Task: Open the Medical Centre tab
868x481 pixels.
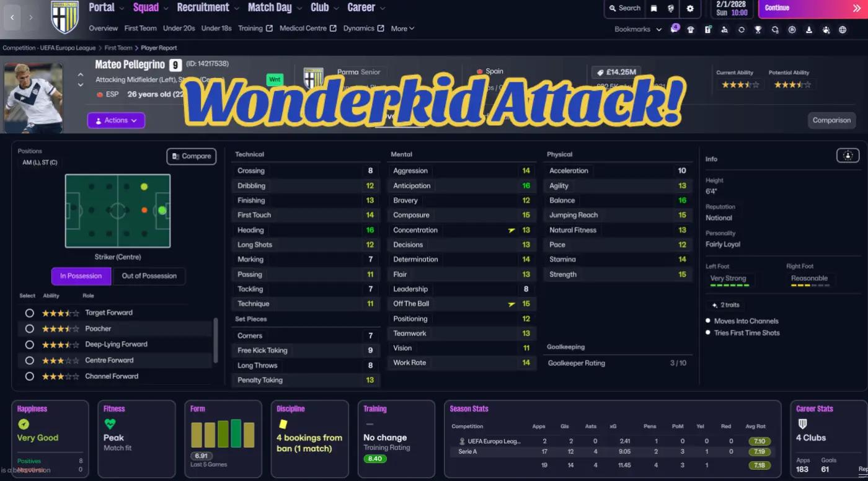Action: point(308,29)
